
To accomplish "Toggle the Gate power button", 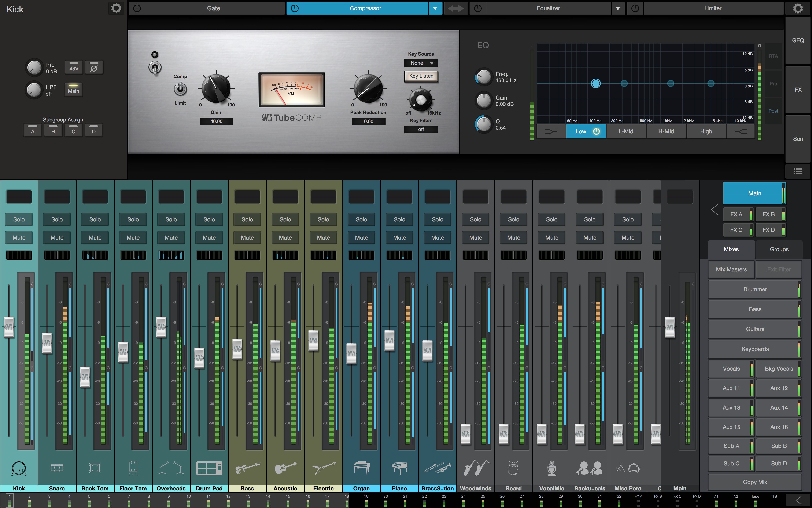I will tap(137, 8).
